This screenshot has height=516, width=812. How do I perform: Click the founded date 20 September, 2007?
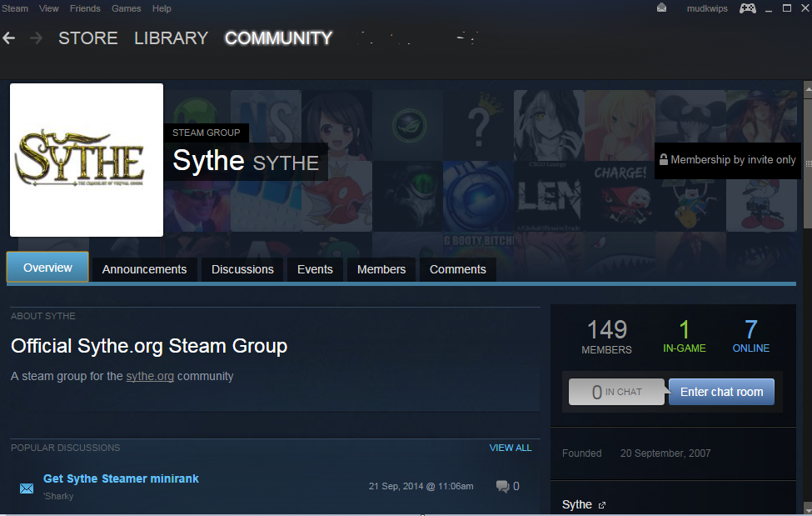click(665, 453)
